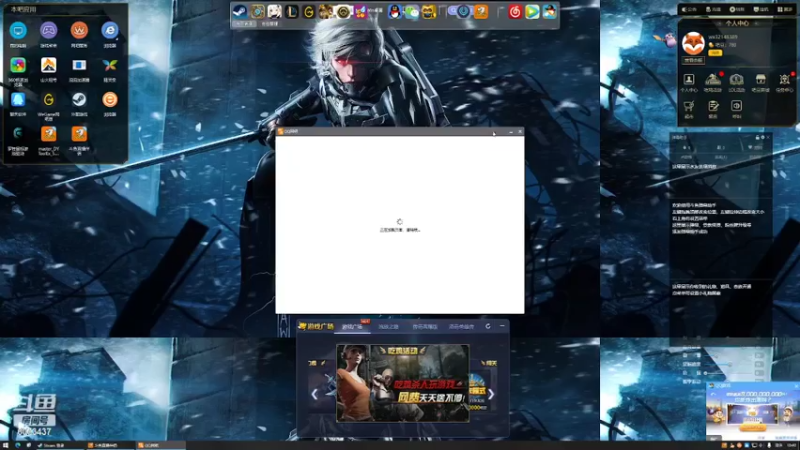The width and height of the screenshot is (800, 450).
Task: Open the popup ad image at bottom right
Action: point(753,414)
